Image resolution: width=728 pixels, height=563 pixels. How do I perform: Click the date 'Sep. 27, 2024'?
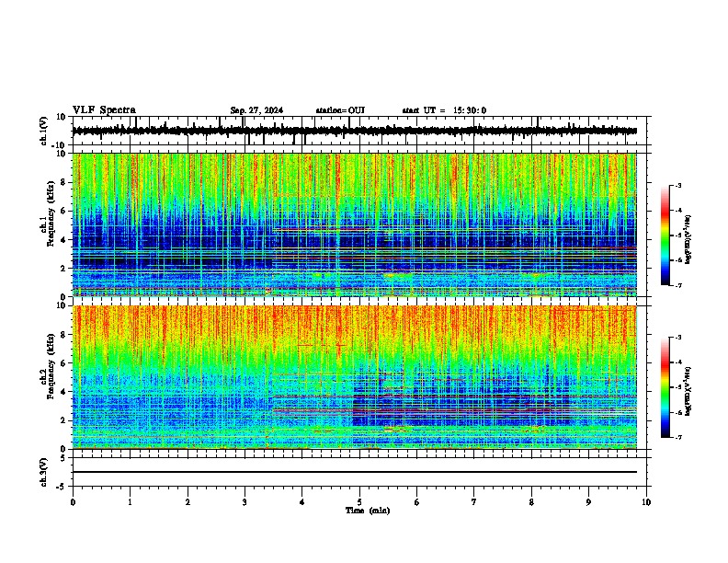pyautogui.click(x=256, y=110)
